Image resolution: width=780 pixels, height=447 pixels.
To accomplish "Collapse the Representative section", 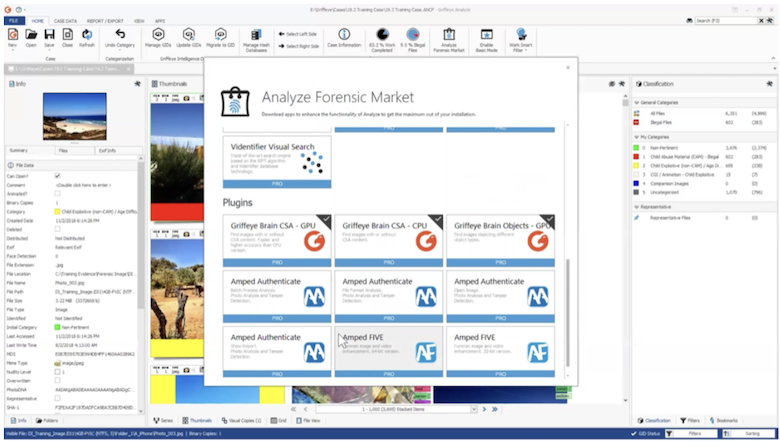I will 637,206.
